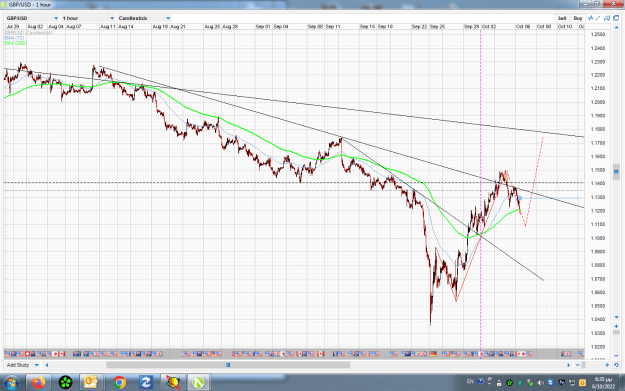The image size is (625, 391).
Task: Open the indicators chart icon in toolbar
Action: (x=590, y=18)
